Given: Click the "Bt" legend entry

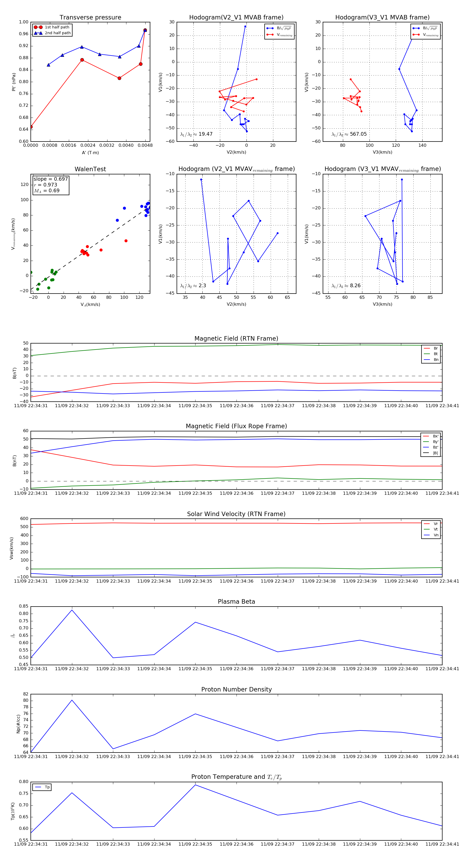Looking at the screenshot, I should 431,354.
